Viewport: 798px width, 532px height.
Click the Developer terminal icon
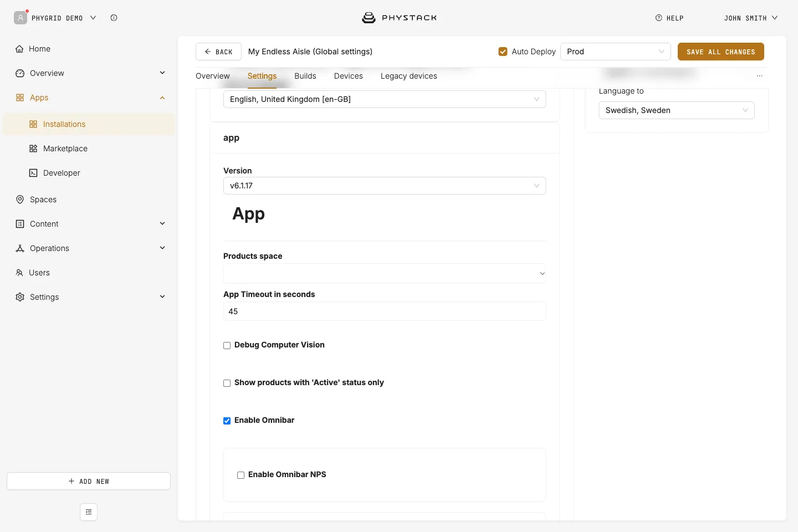33,173
